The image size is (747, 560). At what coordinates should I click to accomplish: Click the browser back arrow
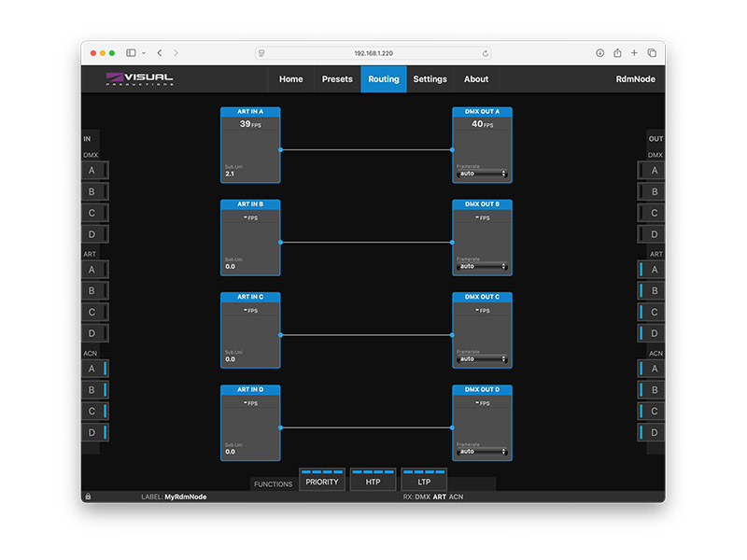tap(160, 53)
